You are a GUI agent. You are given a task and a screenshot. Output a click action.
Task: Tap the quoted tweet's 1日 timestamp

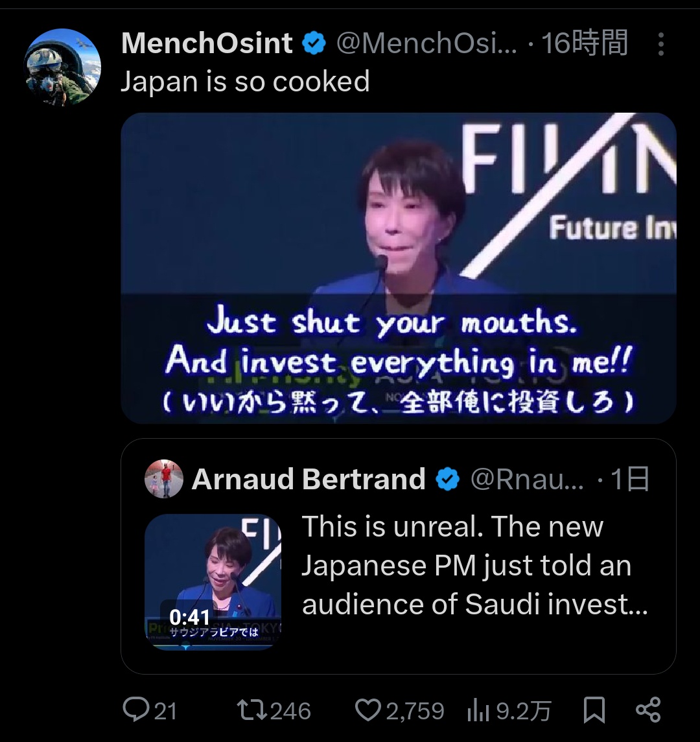click(x=629, y=480)
